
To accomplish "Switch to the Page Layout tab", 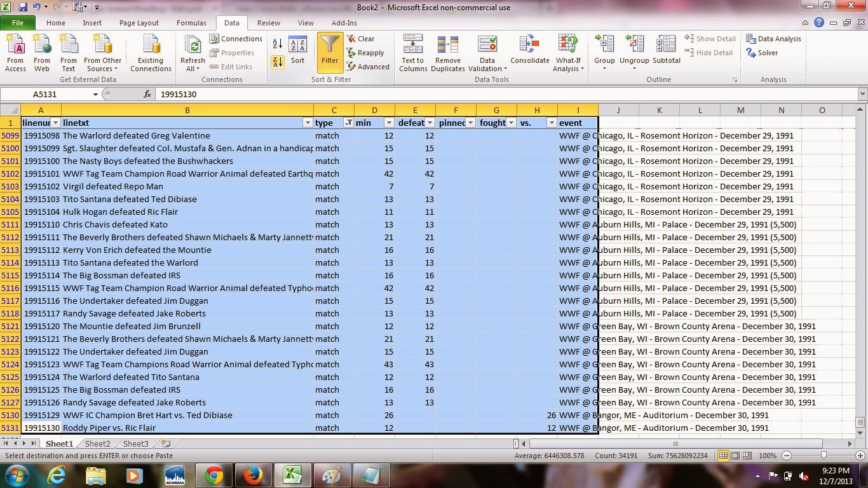I will tap(139, 23).
